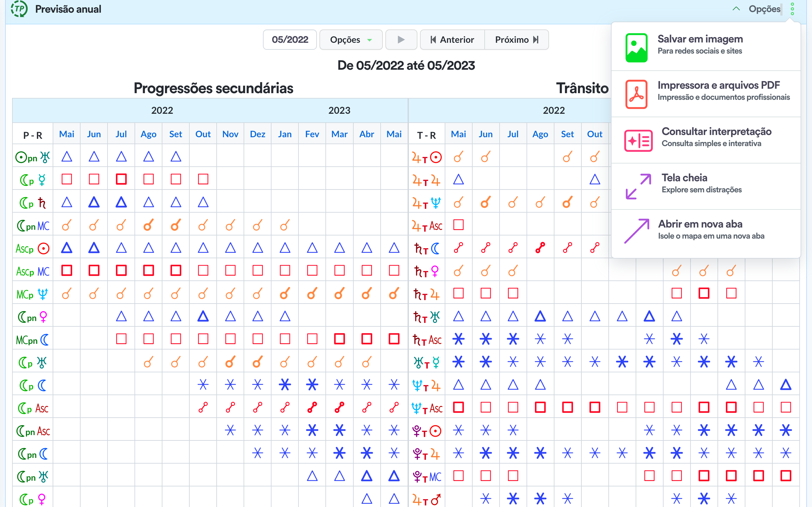Click the green three-dots menu icon
This screenshot has width=812, height=507.
(x=792, y=9)
